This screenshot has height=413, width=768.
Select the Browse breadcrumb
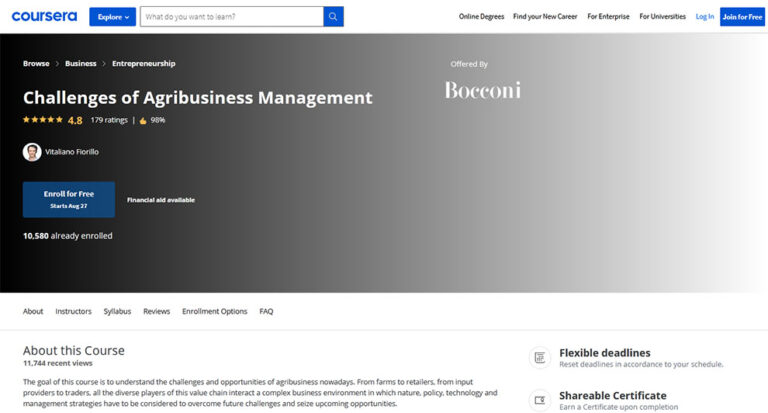click(36, 63)
